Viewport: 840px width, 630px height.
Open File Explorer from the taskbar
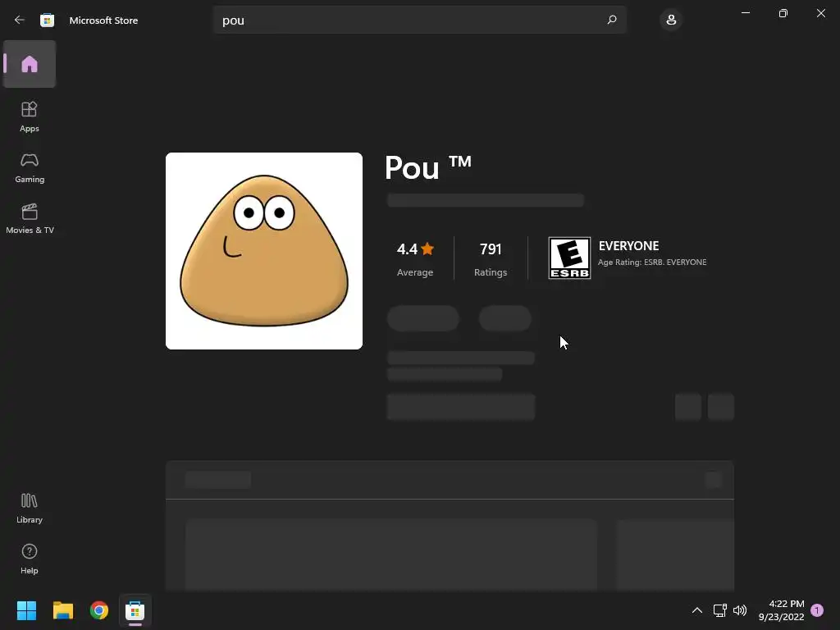pos(62,610)
